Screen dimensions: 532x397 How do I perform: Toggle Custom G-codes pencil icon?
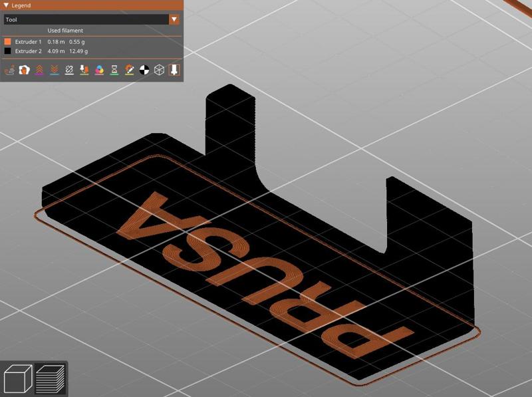point(129,70)
